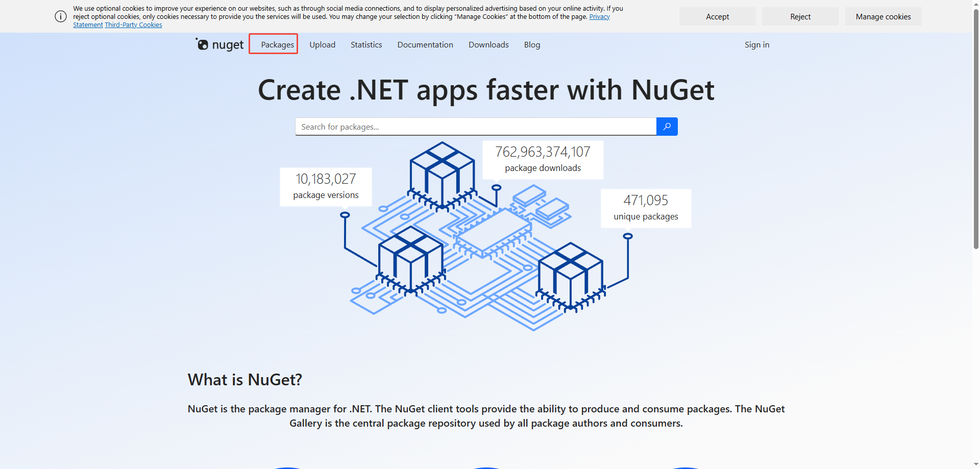Open the Privacy Statement link
The height and width of the screenshot is (469, 980).
(x=599, y=16)
